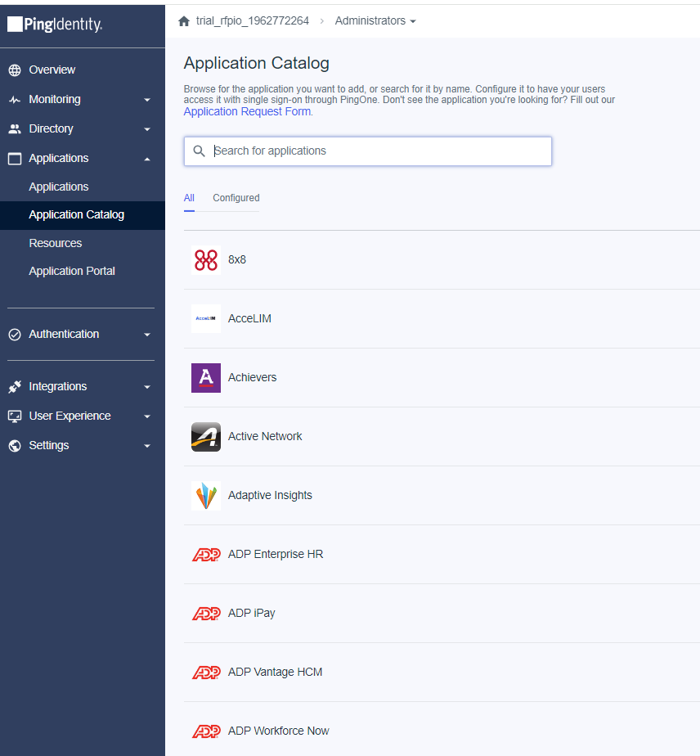This screenshot has height=756, width=700.
Task: Click the Overview globe icon
Action: click(x=15, y=70)
